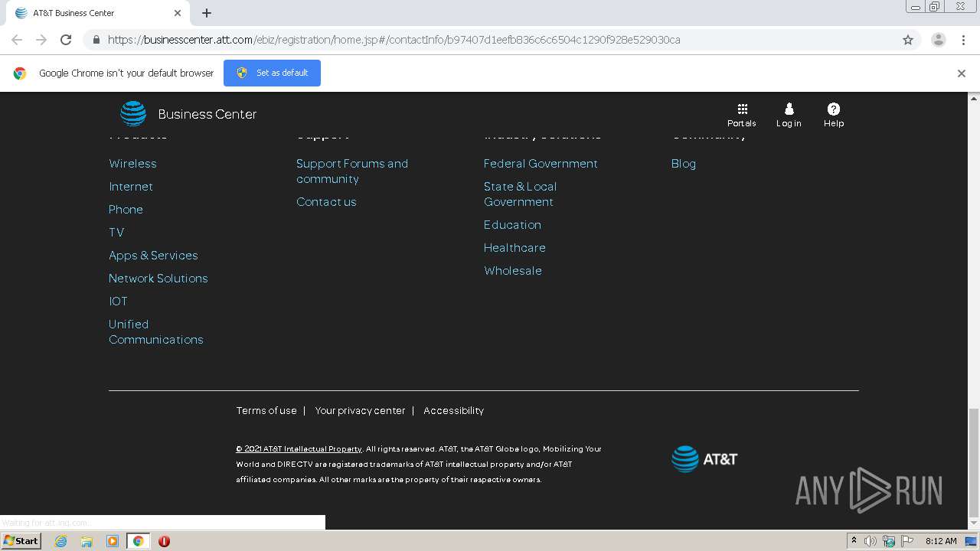The image size is (980, 551).
Task: Click the volume speaker tray icon
Action: coord(871,541)
